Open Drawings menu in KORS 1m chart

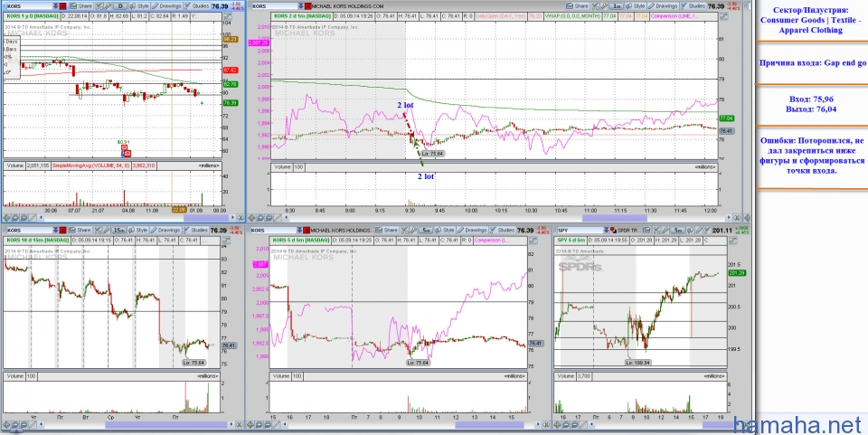(663, 6)
